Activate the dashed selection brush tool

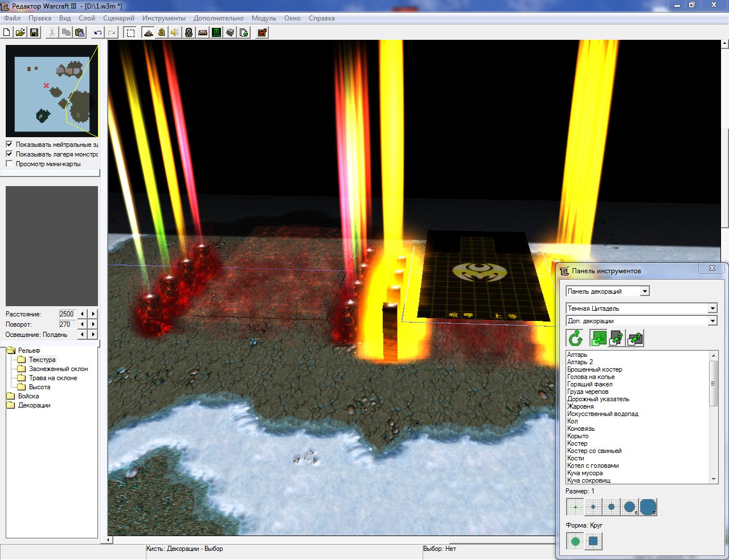pyautogui.click(x=130, y=32)
